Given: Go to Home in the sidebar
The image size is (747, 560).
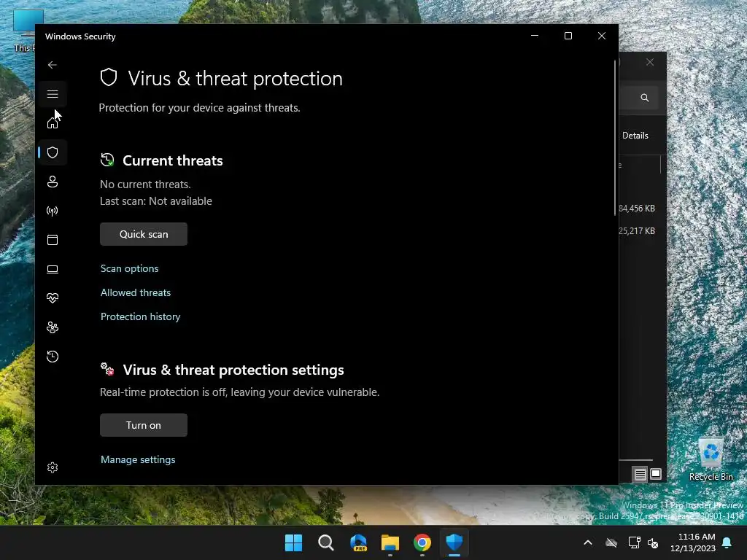Looking at the screenshot, I should (53, 122).
